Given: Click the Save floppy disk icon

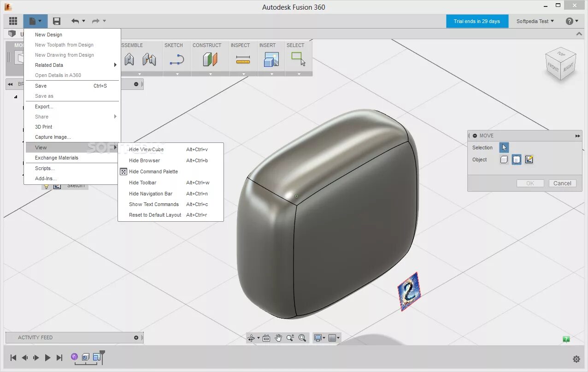Looking at the screenshot, I should click(x=57, y=21).
